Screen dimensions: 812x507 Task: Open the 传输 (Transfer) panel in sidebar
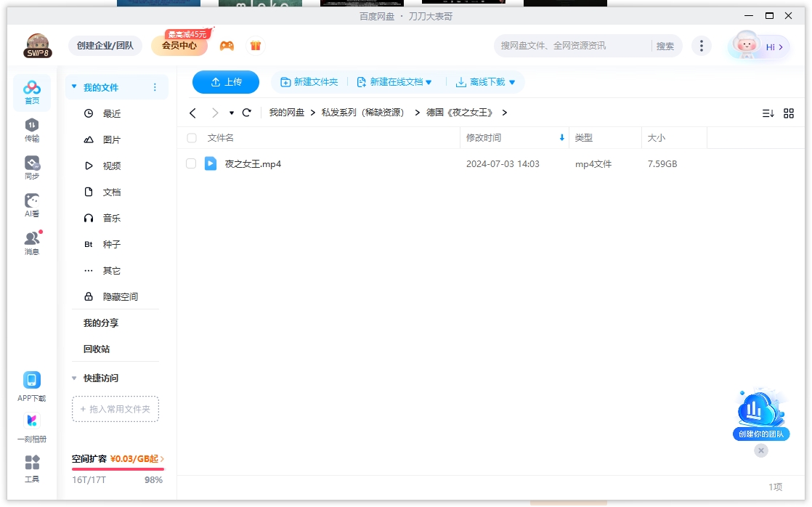(31, 131)
